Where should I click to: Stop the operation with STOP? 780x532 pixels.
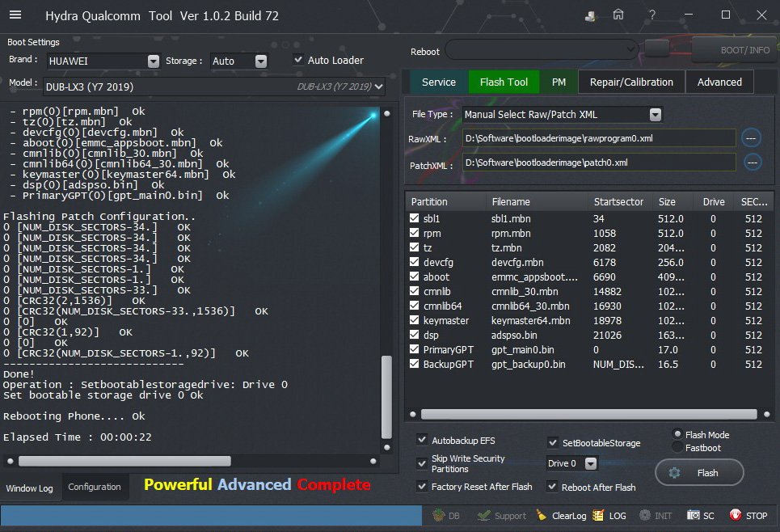point(748,516)
